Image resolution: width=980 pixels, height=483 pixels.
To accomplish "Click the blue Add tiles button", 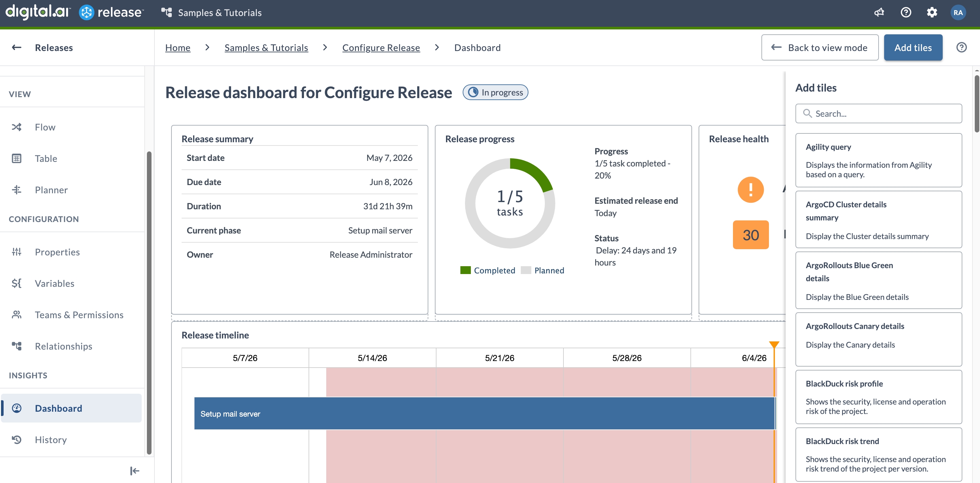I will (x=913, y=47).
